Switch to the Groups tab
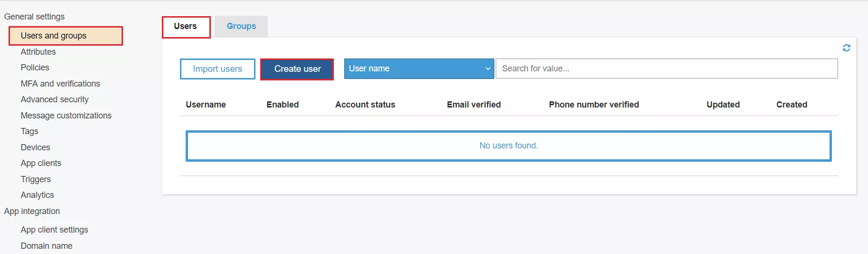Image resolution: width=868 pixels, height=254 pixels. point(241,27)
